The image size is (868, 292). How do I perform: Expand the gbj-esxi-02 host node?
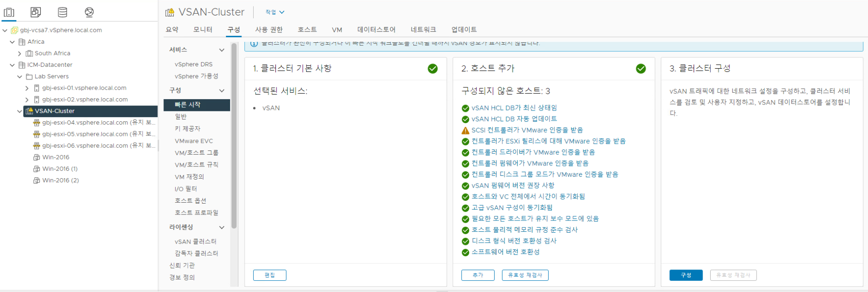27,100
